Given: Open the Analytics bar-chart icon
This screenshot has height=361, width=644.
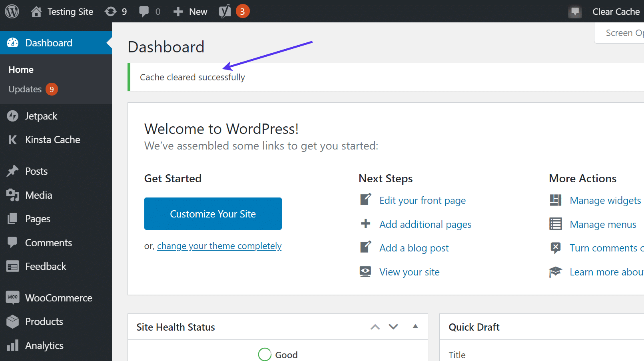Looking at the screenshot, I should [12, 345].
